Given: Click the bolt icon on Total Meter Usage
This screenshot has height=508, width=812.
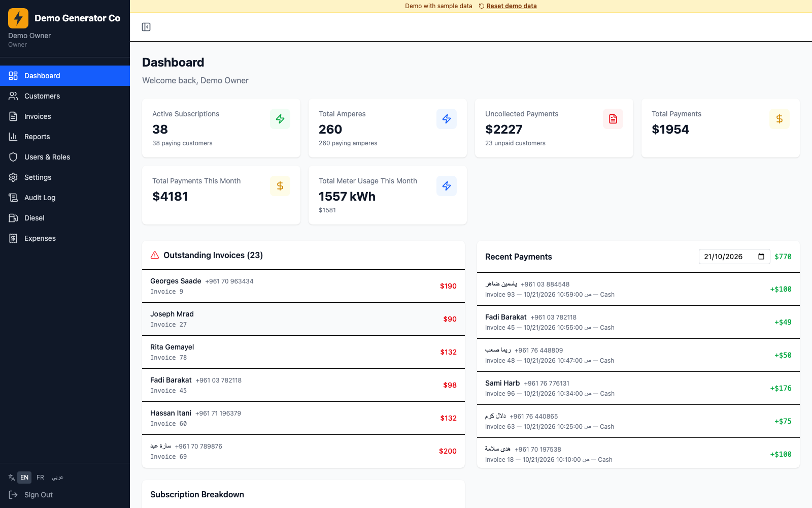Looking at the screenshot, I should tap(447, 186).
